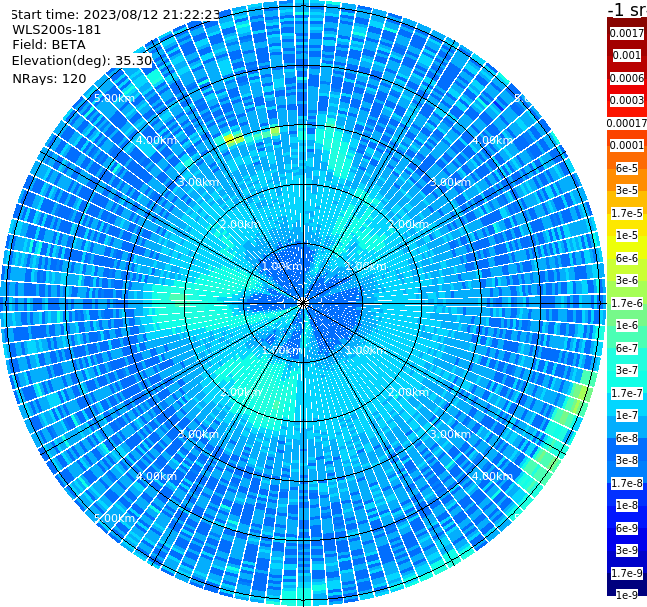The height and width of the screenshot is (607, 647).
Task: Click the 3.00km range label in the lower-left quadrant
Action: coord(198,434)
